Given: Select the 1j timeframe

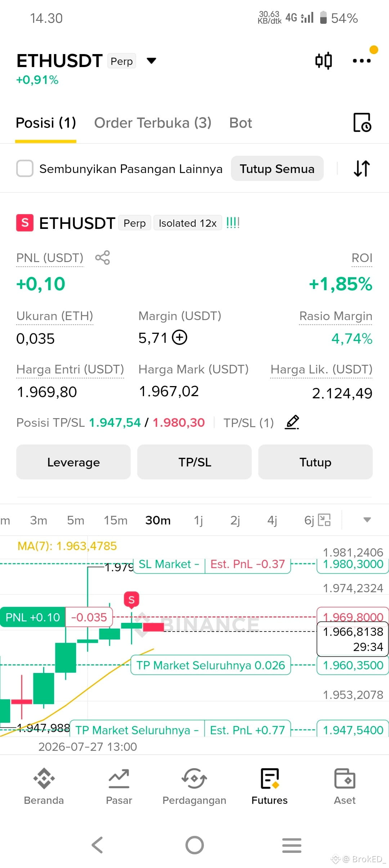Looking at the screenshot, I should click(x=198, y=520).
